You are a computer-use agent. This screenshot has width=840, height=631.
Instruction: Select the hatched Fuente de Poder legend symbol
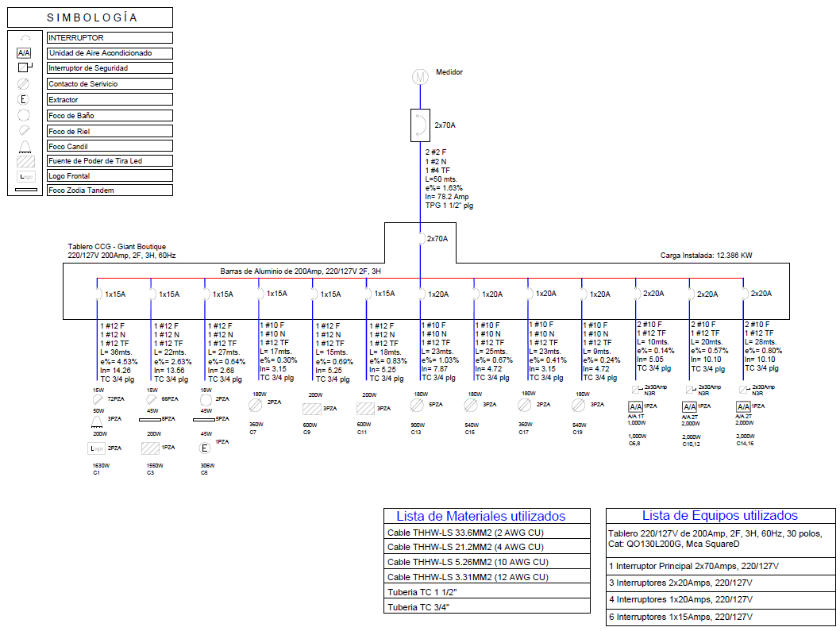pos(25,161)
